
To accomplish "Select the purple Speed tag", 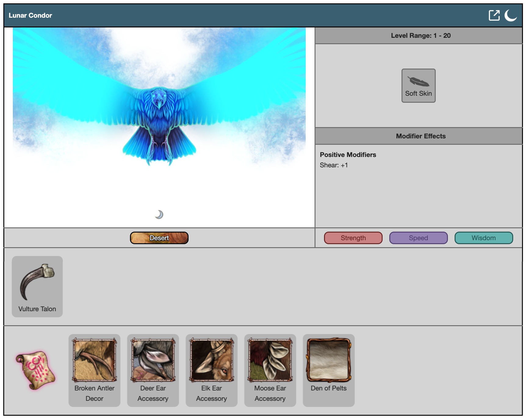I will click(x=418, y=238).
